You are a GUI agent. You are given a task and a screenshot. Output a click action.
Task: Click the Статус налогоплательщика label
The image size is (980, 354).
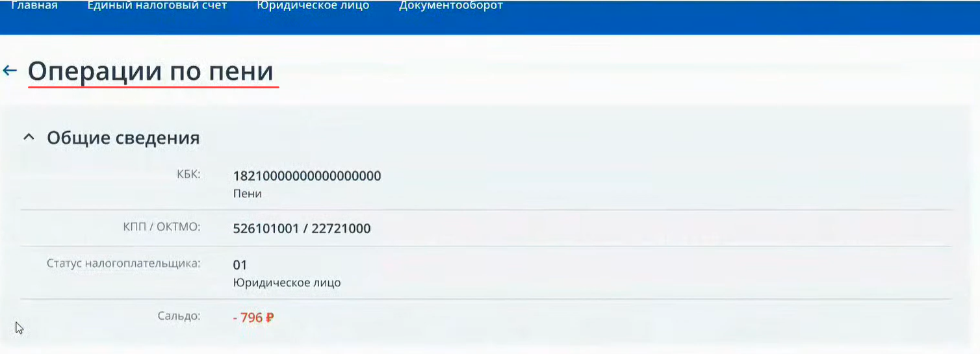123,263
